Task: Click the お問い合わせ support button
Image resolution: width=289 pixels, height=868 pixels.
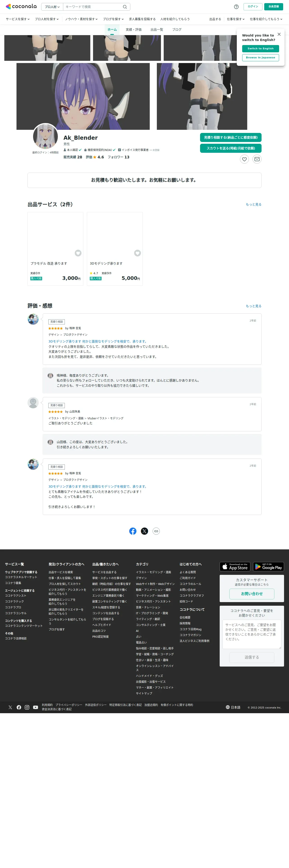Action: tap(252, 594)
